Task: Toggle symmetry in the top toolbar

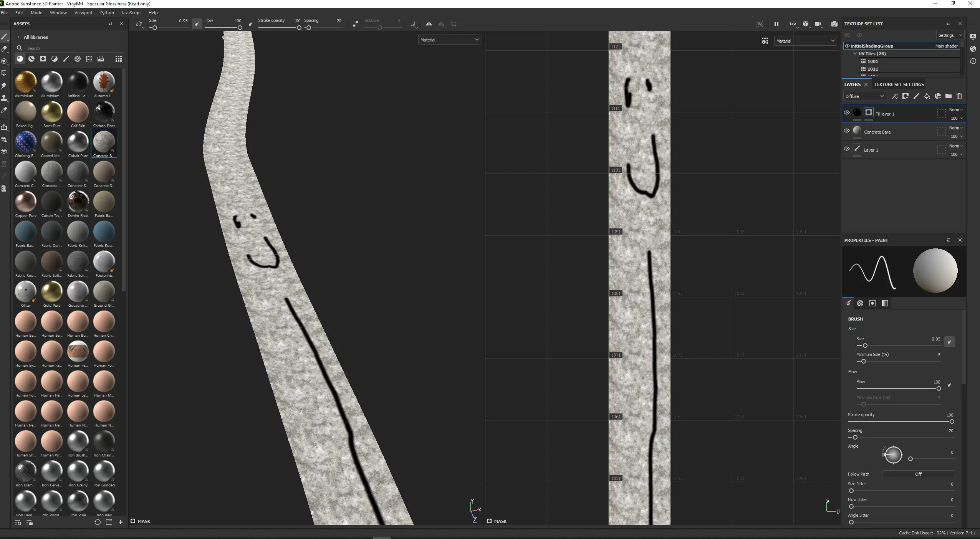Action: (429, 24)
